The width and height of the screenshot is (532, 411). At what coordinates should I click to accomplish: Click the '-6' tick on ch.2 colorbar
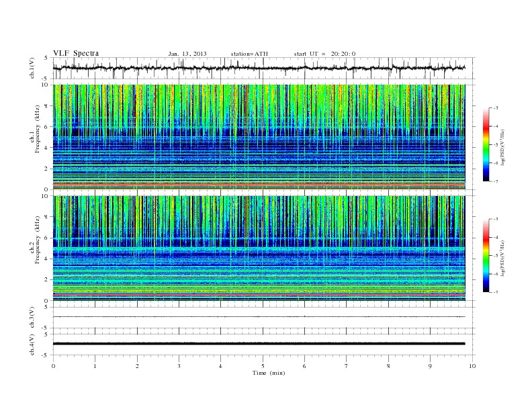[x=496, y=274]
